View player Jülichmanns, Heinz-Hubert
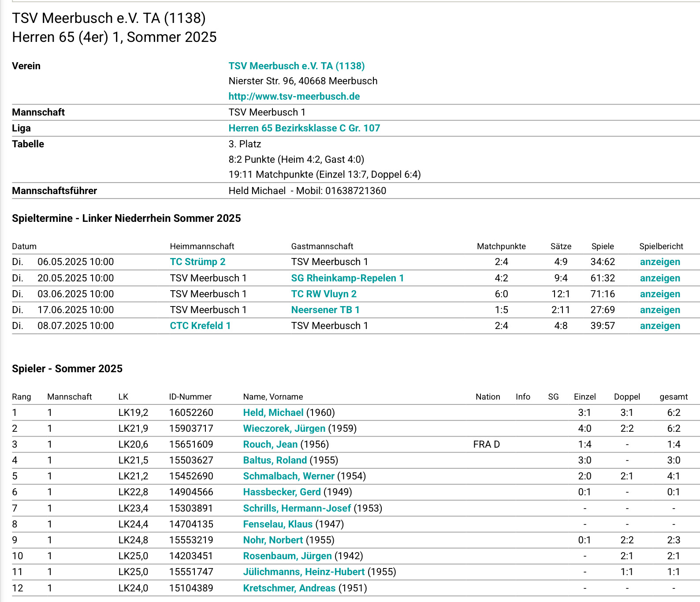 pyautogui.click(x=304, y=572)
